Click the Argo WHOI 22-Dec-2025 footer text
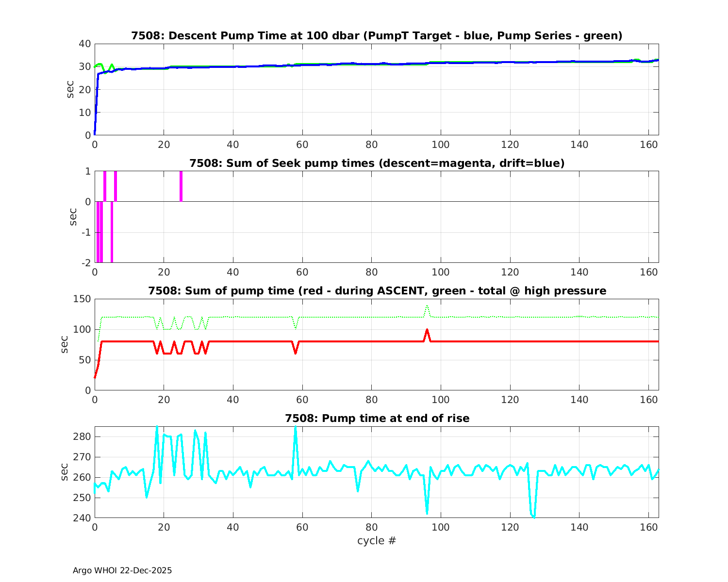Viewport: 728px width, 582px height. pyautogui.click(x=122, y=571)
